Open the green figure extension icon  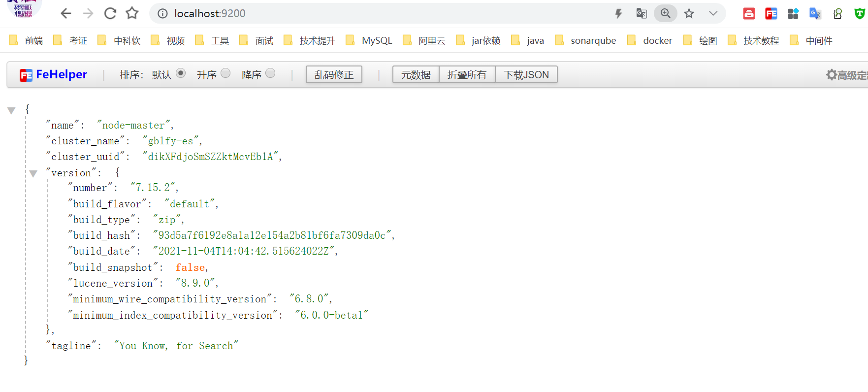tap(837, 14)
